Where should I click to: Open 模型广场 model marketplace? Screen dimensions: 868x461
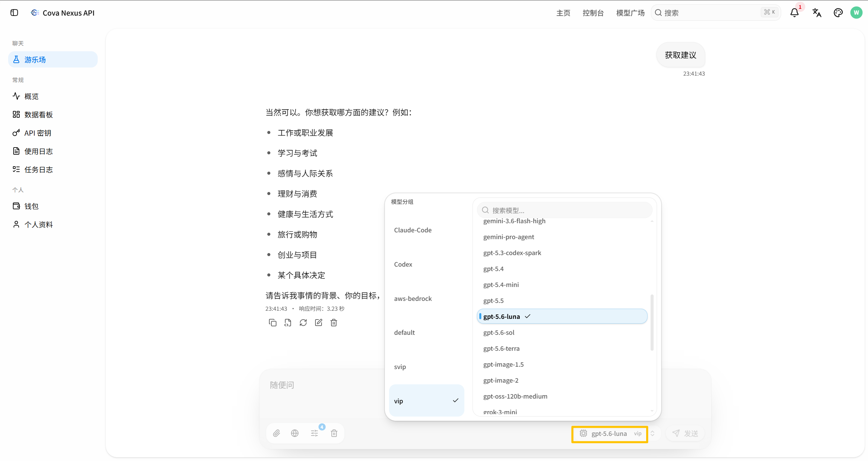click(x=630, y=13)
